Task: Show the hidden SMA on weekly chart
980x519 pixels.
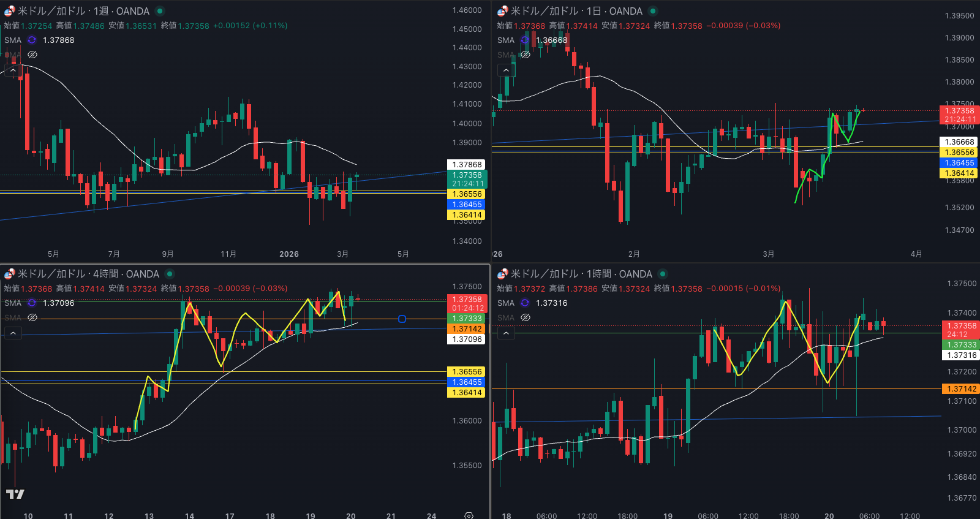Action: click(x=32, y=55)
